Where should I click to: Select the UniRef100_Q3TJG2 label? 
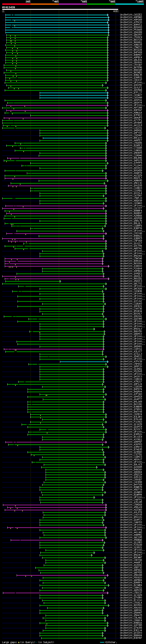tap(131, 301)
